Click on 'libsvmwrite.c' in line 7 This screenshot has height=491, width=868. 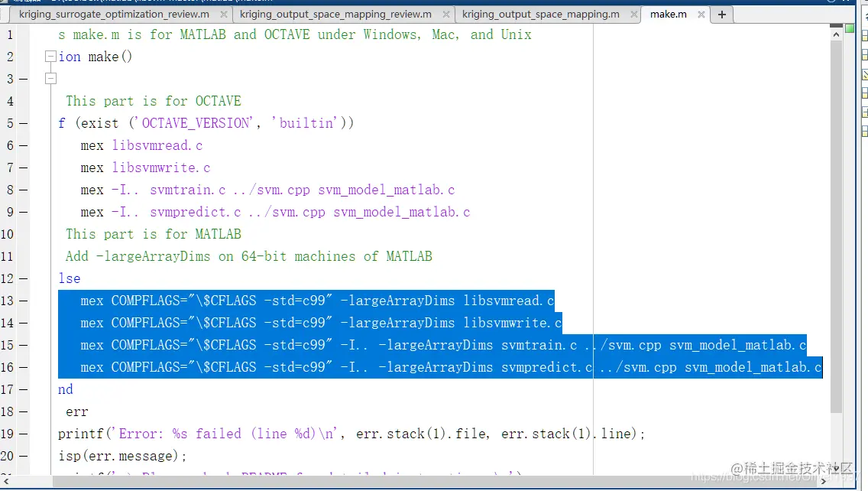pos(161,168)
